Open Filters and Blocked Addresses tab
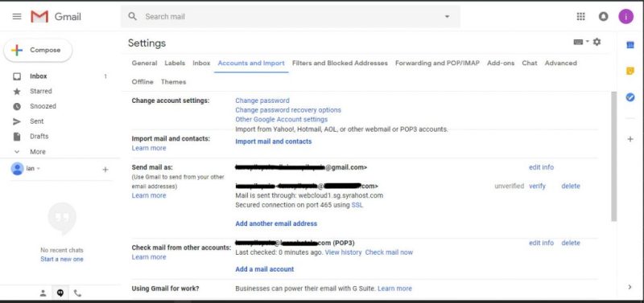644x303 pixels. click(x=340, y=63)
